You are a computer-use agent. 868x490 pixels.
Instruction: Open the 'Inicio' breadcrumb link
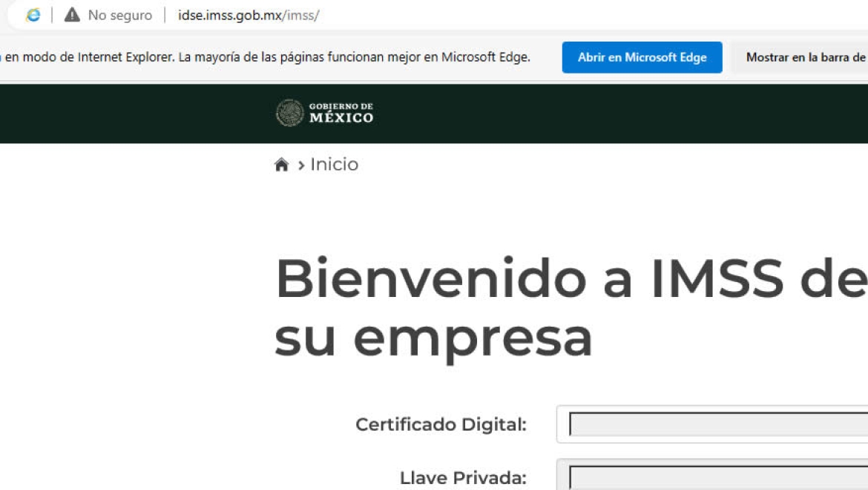[334, 164]
